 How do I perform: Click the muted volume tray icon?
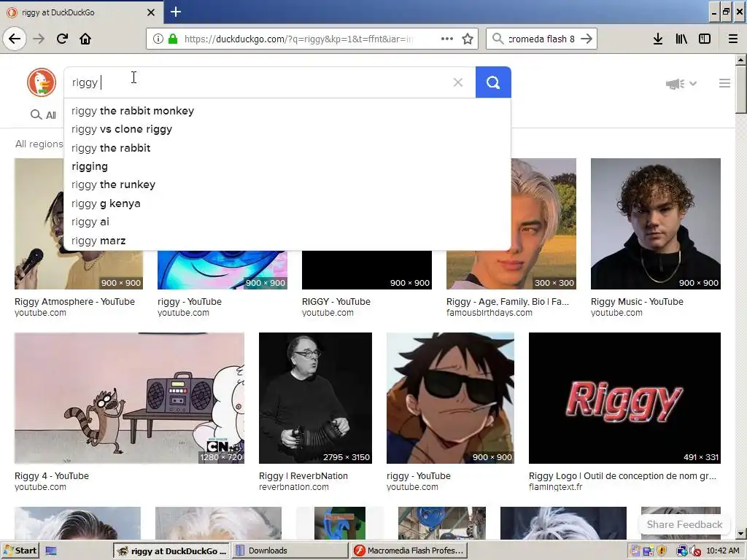(x=695, y=551)
